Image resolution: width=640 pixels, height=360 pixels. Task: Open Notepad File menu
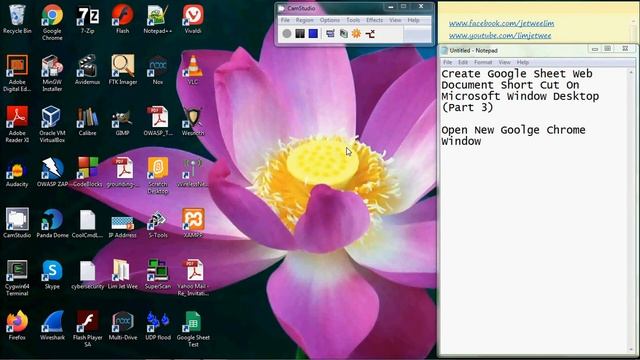point(447,62)
